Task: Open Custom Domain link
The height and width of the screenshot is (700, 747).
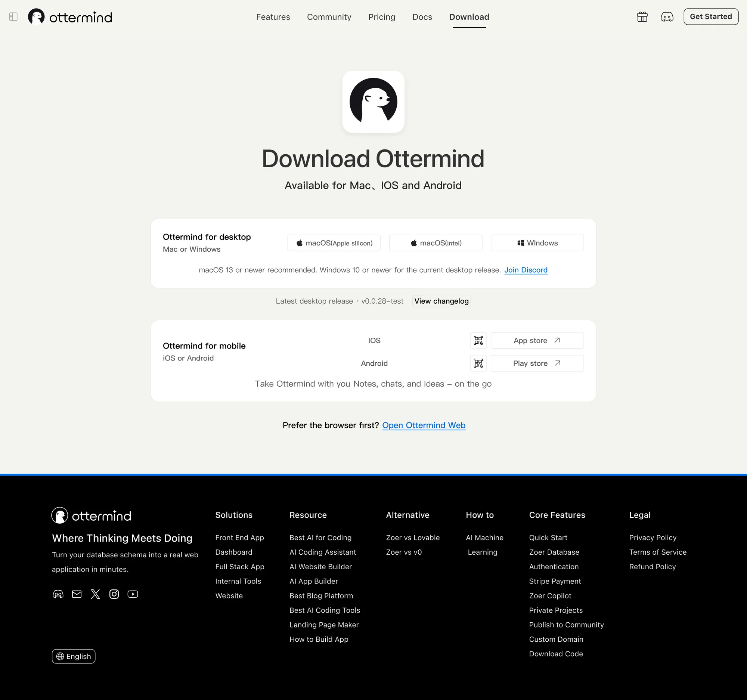Action: pos(556,639)
